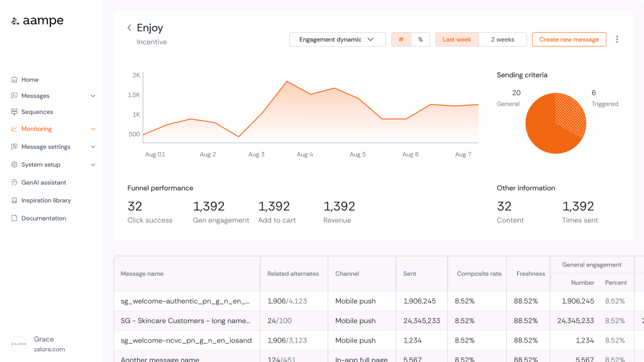The height and width of the screenshot is (362, 644).
Task: Click the chart peak at Aug 4
Action: pyautogui.click(x=287, y=82)
